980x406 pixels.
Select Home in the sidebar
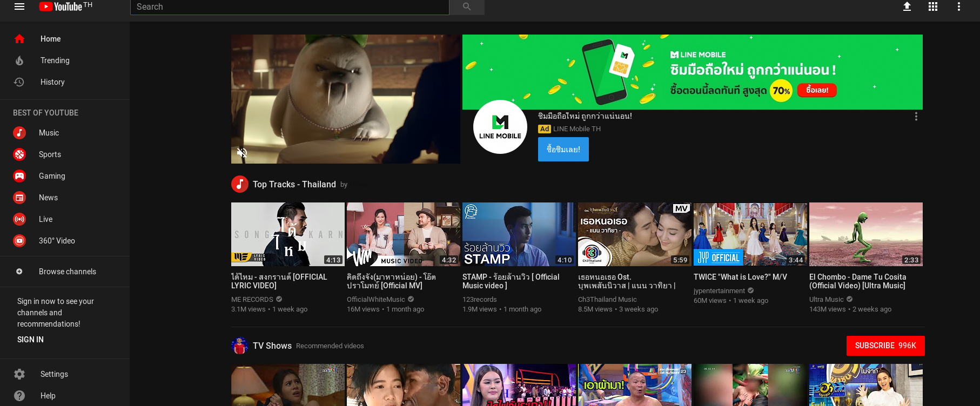65,39
